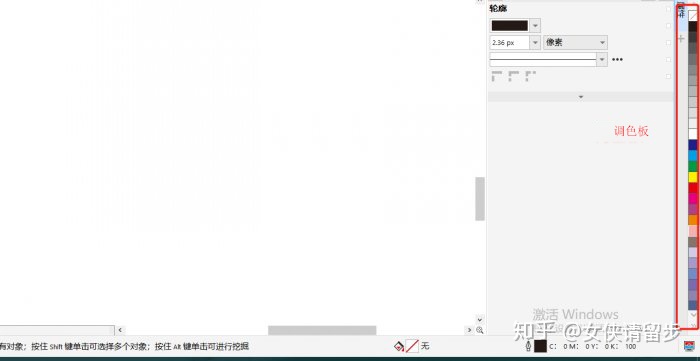
Task: Pick the red palette swatch
Action: pyautogui.click(x=693, y=187)
